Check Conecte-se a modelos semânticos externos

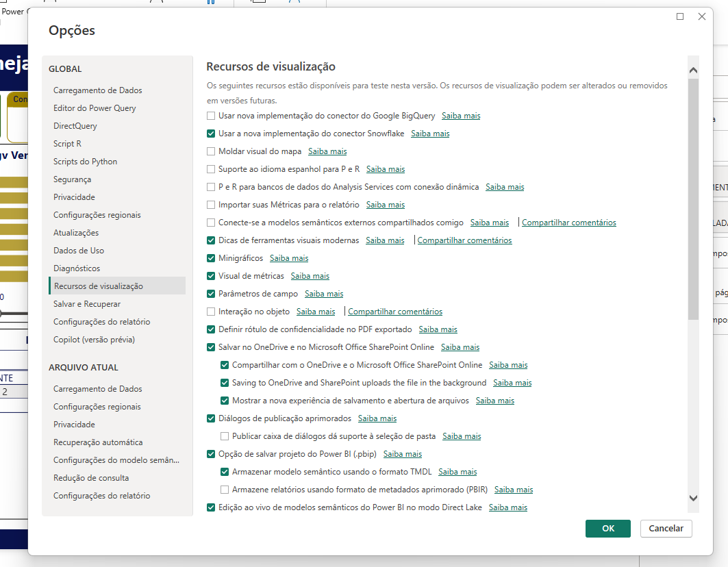tap(211, 223)
